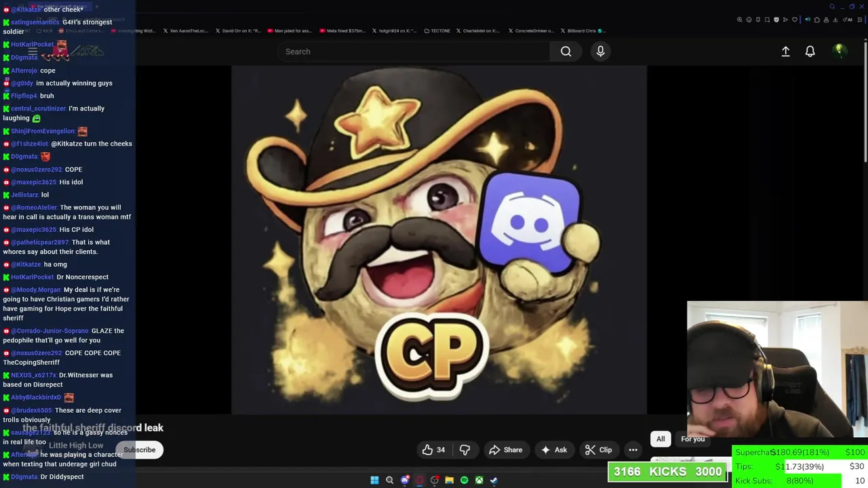Open the Windows Start menu
This screenshot has height=488, width=868.
click(x=374, y=481)
